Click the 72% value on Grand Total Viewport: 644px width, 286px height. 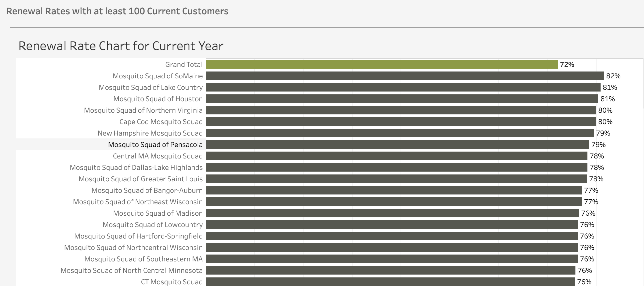coord(567,65)
